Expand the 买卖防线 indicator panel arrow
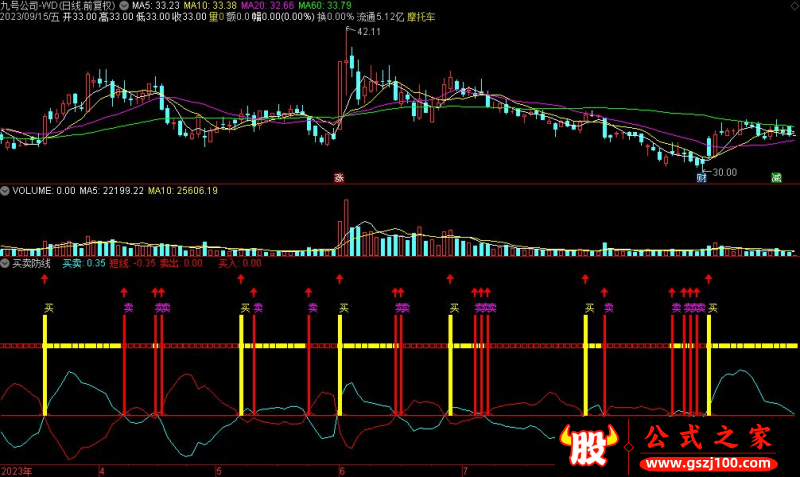Image resolution: width=800 pixels, height=477 pixels. coord(5,263)
